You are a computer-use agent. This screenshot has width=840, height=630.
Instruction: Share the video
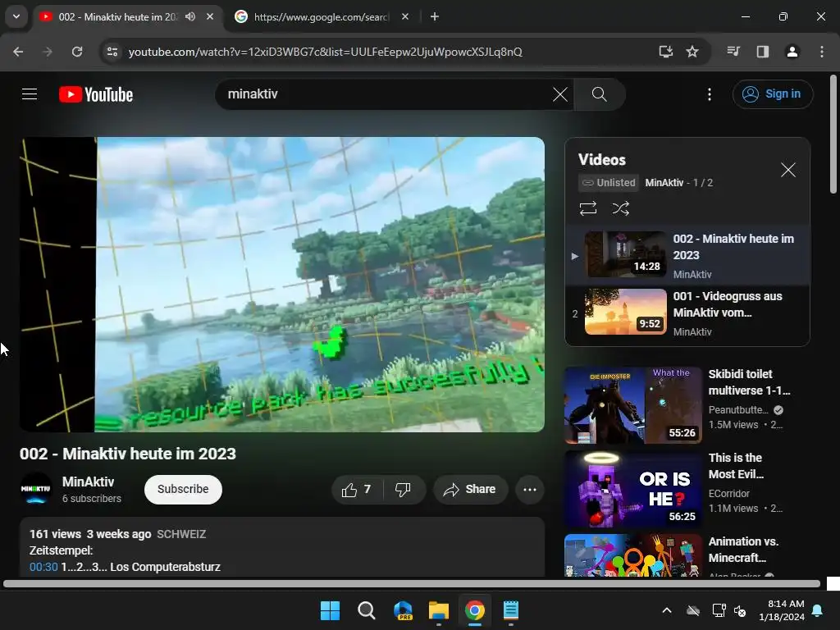point(470,489)
